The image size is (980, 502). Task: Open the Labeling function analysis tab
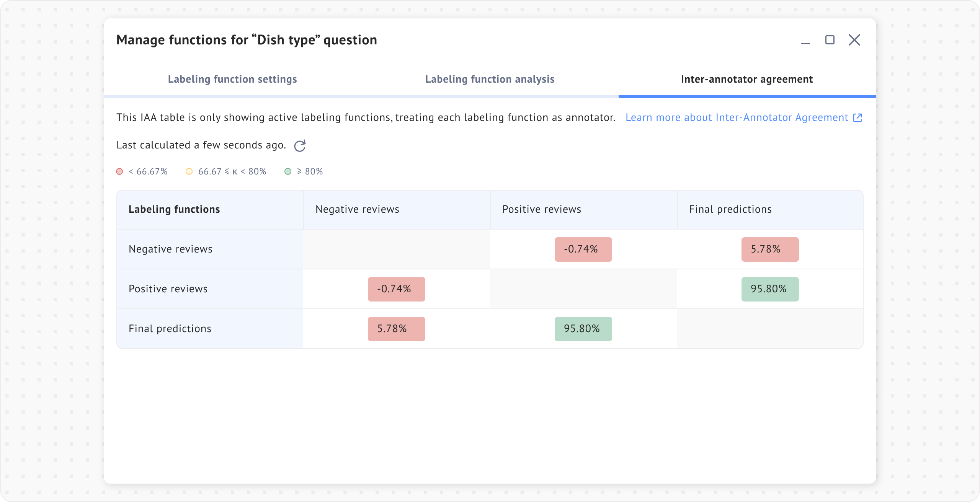tap(490, 79)
